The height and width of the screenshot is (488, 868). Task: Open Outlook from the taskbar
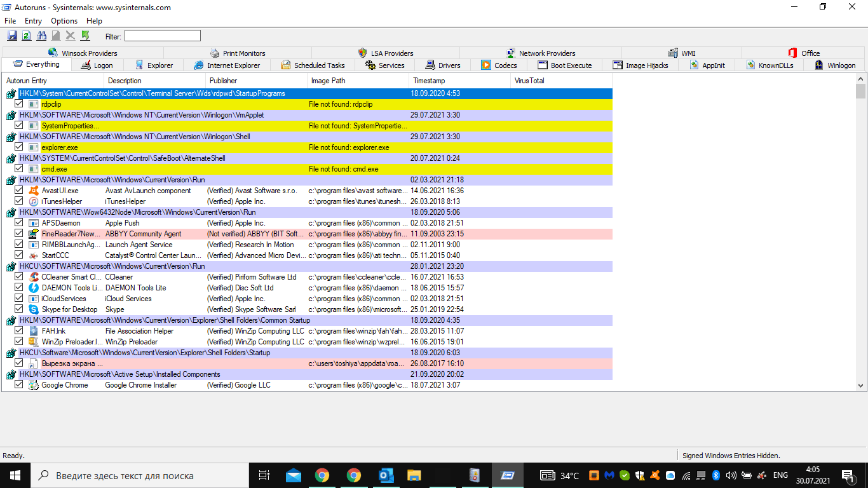(x=386, y=475)
